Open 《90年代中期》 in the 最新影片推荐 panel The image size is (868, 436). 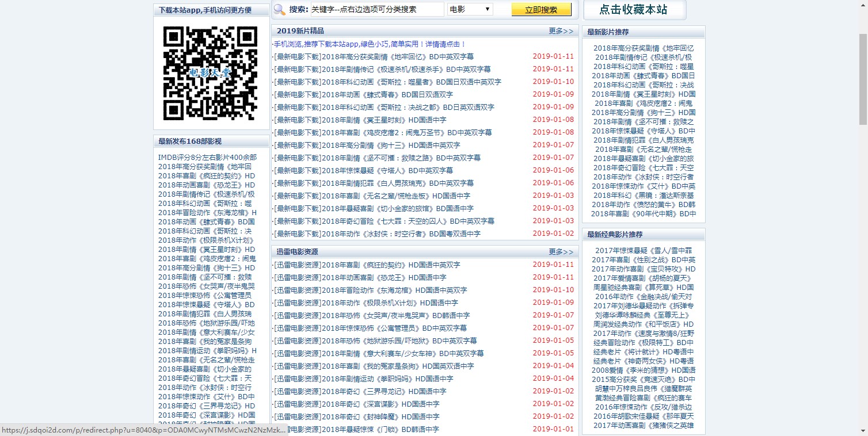click(x=644, y=213)
